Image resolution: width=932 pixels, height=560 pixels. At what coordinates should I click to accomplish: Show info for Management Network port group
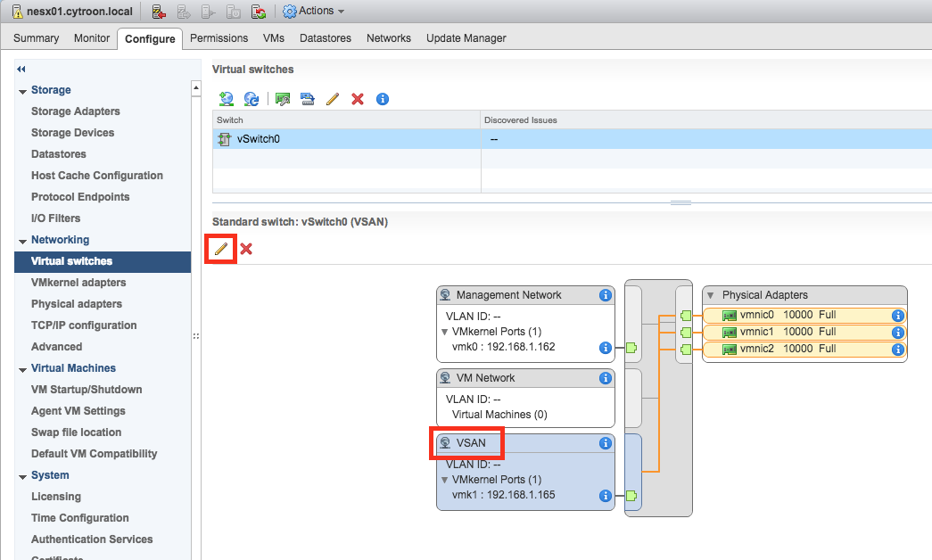click(605, 295)
